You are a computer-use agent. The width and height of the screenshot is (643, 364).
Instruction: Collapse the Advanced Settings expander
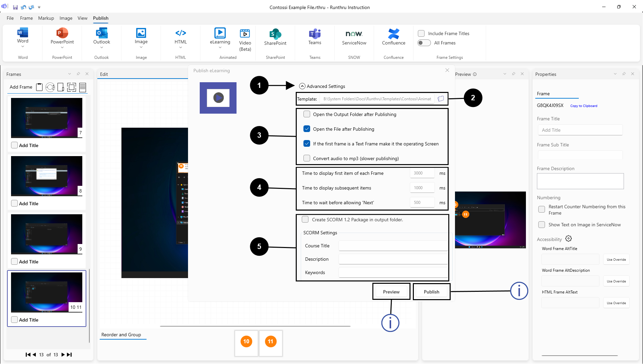302,86
